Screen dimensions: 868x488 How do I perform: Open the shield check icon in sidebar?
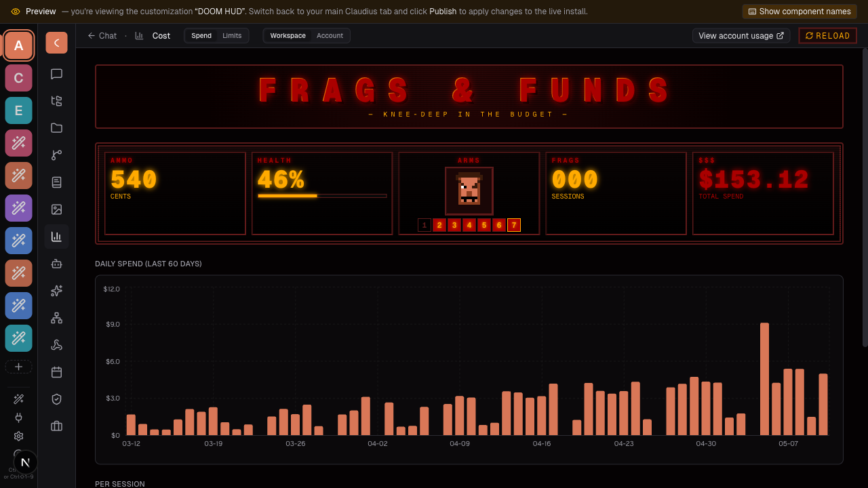56,399
